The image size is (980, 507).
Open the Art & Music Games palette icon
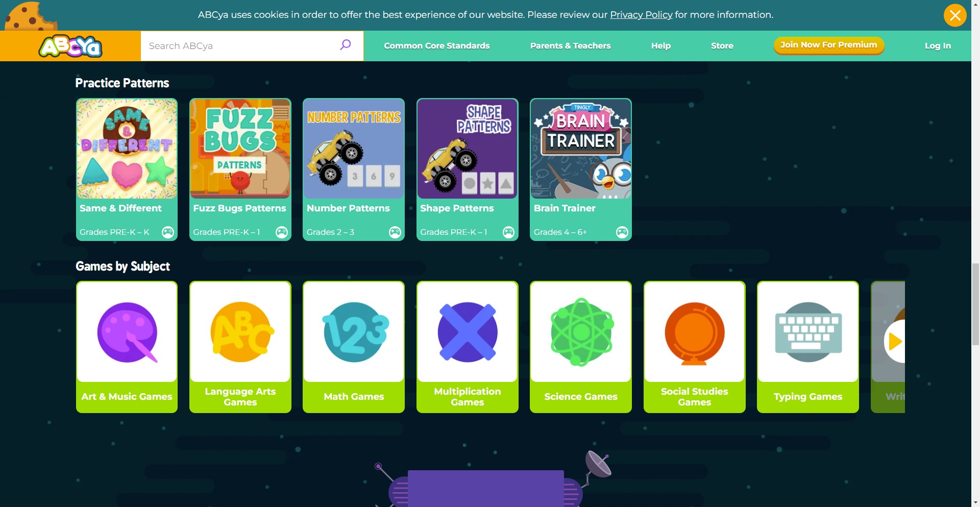pyautogui.click(x=127, y=332)
